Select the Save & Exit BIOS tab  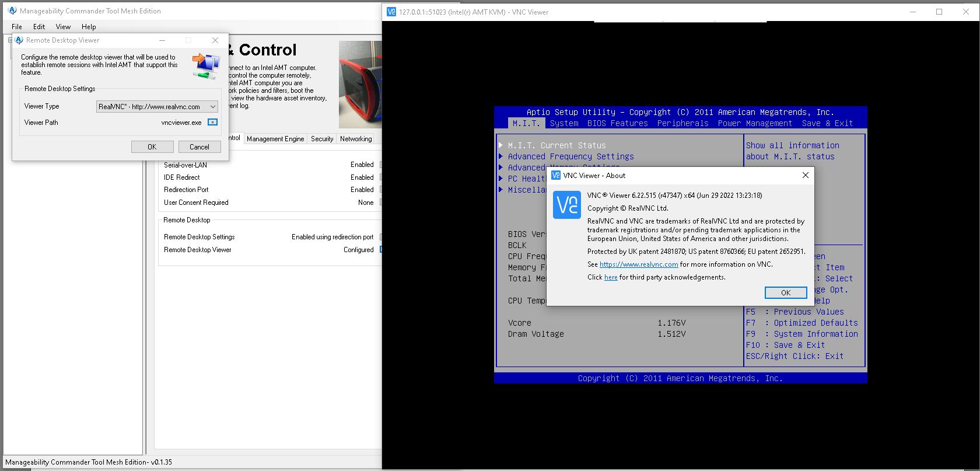point(827,123)
